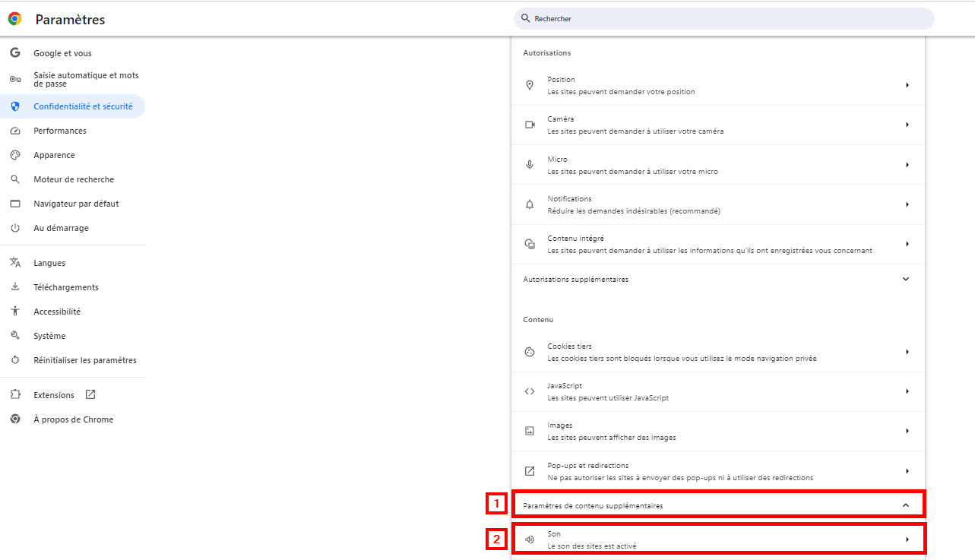Collapse Paramètres de contenu supplémentaires section
This screenshot has height=560, width=975.
(905, 505)
